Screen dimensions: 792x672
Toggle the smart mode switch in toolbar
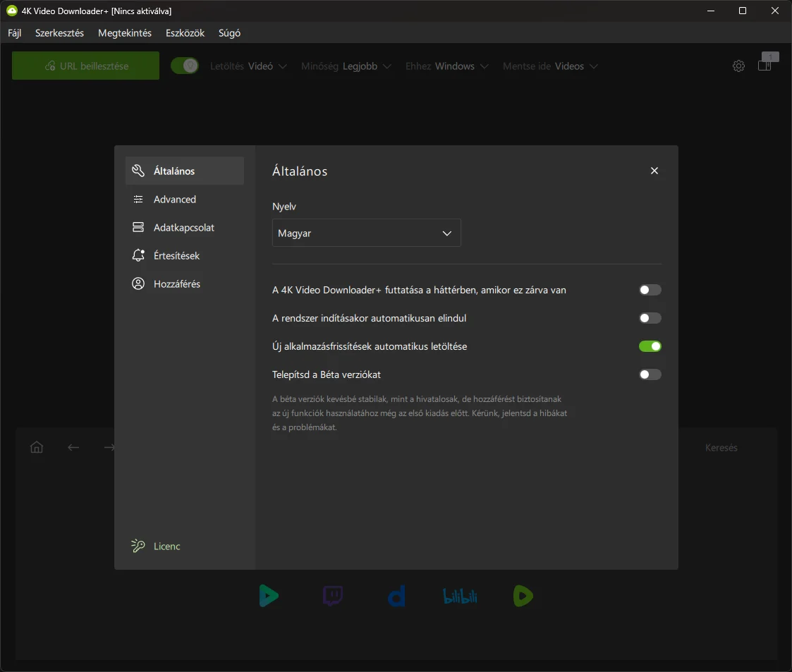pyautogui.click(x=184, y=66)
